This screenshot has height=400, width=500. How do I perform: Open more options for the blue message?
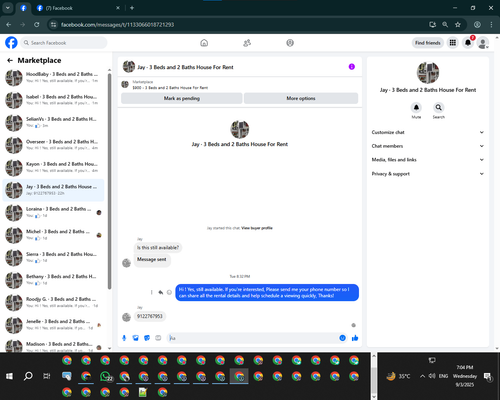tap(151, 292)
